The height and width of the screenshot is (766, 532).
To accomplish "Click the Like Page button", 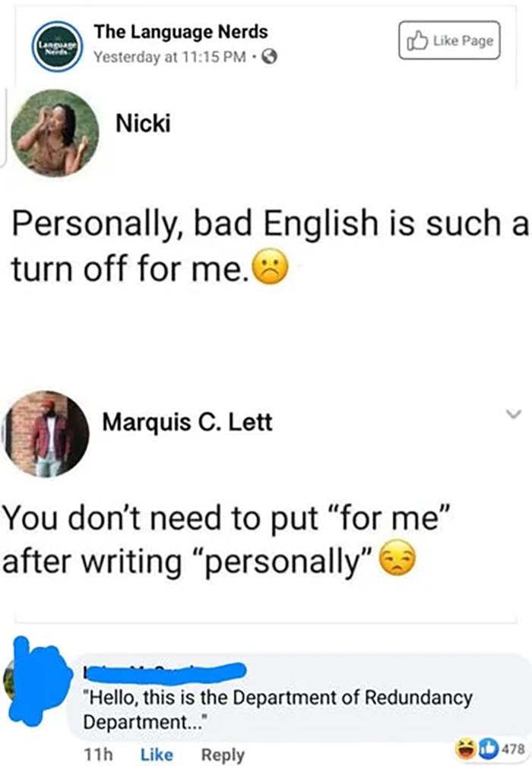I will tap(449, 40).
